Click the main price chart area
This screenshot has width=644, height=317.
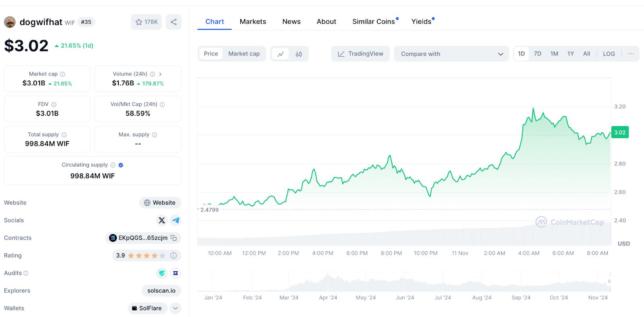tap(404, 161)
